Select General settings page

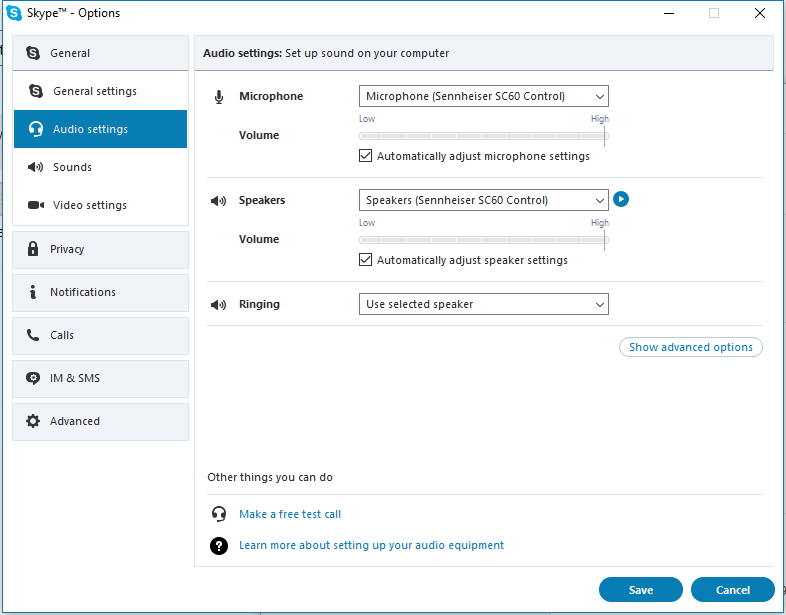[x=100, y=91]
